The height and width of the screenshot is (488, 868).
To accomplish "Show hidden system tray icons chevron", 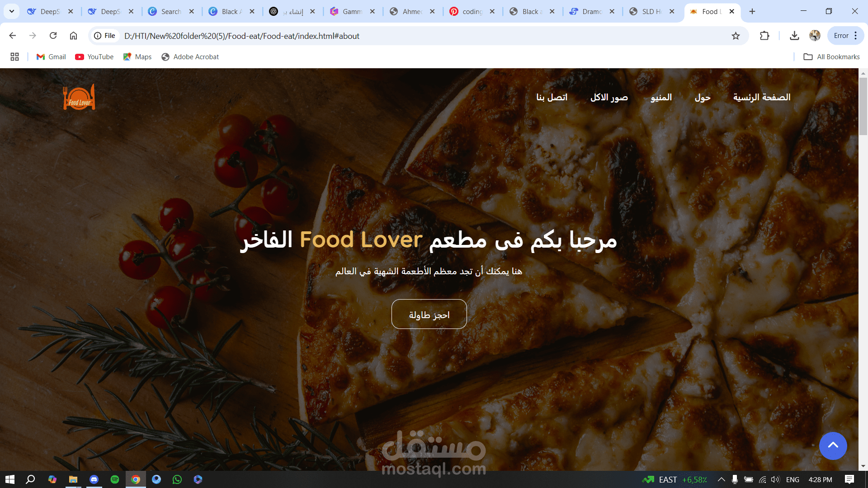I will click(x=722, y=479).
